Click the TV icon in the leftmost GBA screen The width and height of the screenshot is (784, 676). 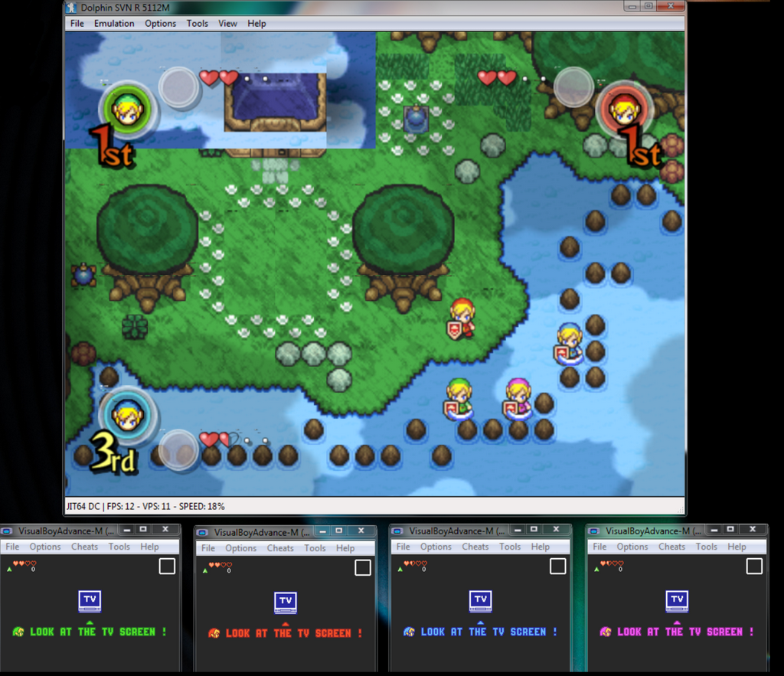coord(90,601)
